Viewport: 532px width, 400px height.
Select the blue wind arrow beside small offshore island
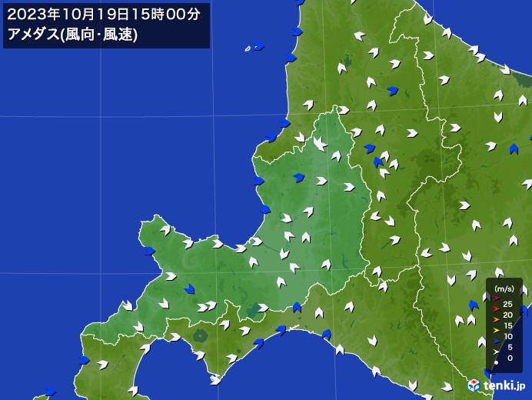259,46
